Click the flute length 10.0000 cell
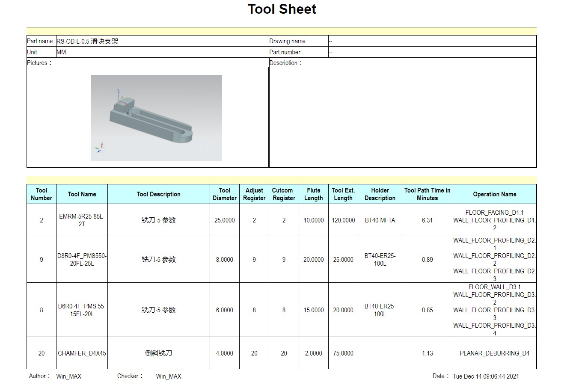 (x=314, y=220)
